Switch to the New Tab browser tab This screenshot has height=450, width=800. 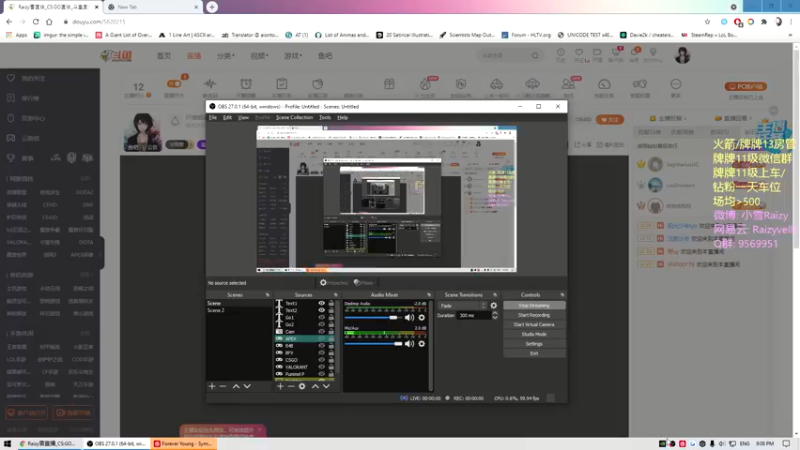(x=153, y=7)
